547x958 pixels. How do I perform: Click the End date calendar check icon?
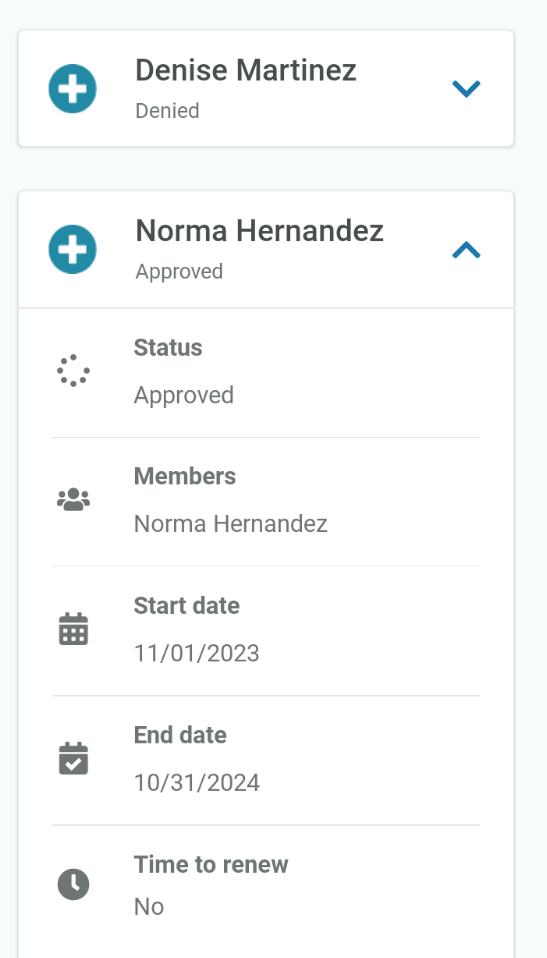pyautogui.click(x=73, y=758)
